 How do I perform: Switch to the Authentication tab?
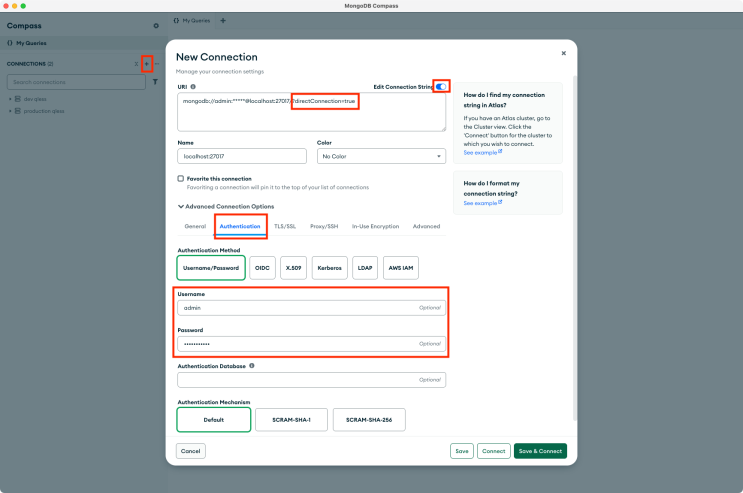[240, 226]
